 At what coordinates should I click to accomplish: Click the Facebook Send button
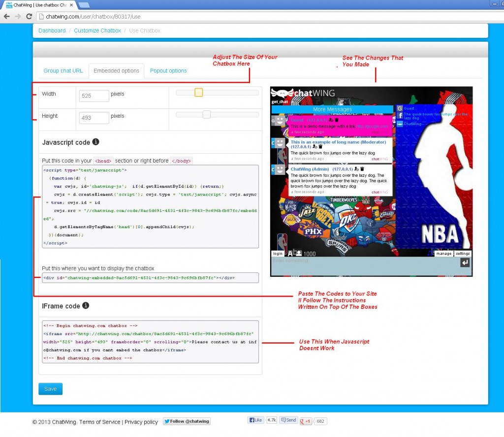pyautogui.click(x=288, y=420)
